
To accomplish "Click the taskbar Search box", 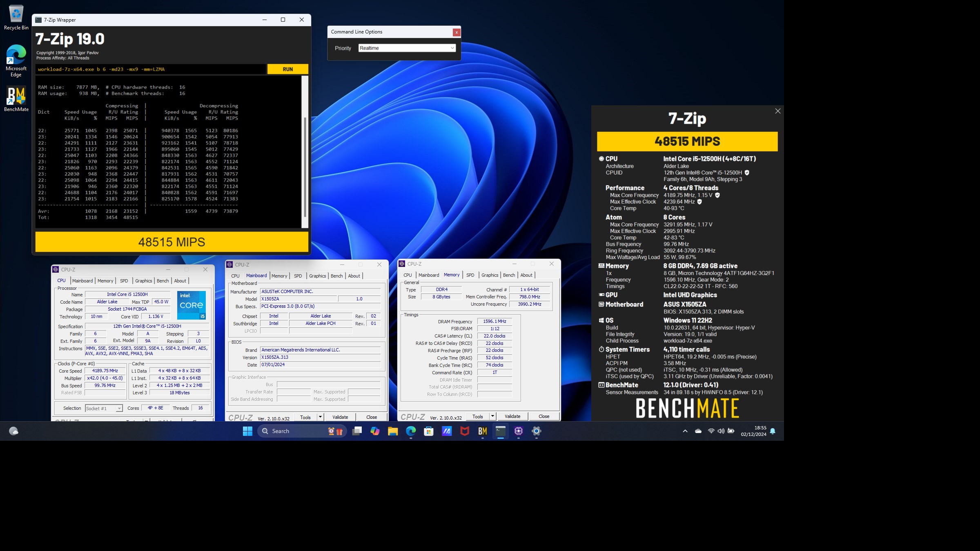I will click(x=302, y=431).
